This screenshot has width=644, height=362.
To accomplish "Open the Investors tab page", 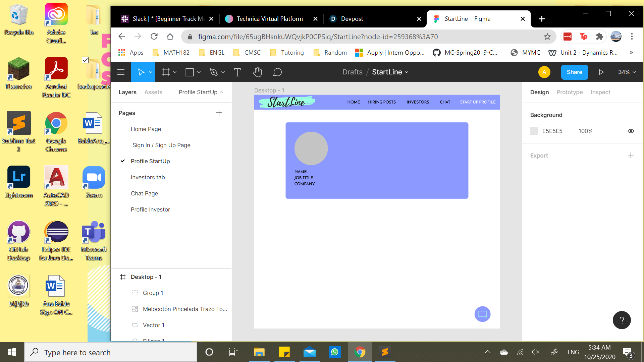I will click(148, 177).
